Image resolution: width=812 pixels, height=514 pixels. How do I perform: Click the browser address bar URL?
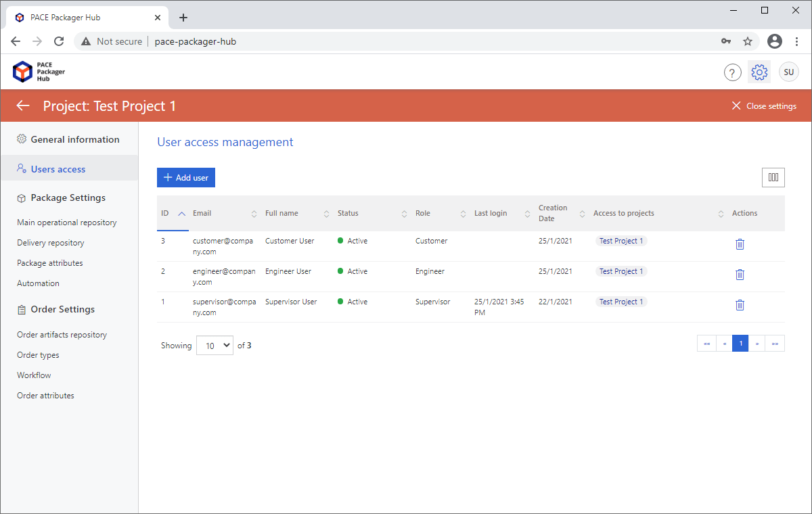point(196,41)
